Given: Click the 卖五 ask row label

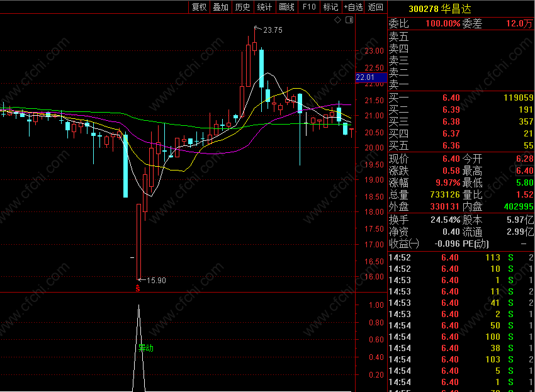Looking at the screenshot, I should click(x=398, y=36).
